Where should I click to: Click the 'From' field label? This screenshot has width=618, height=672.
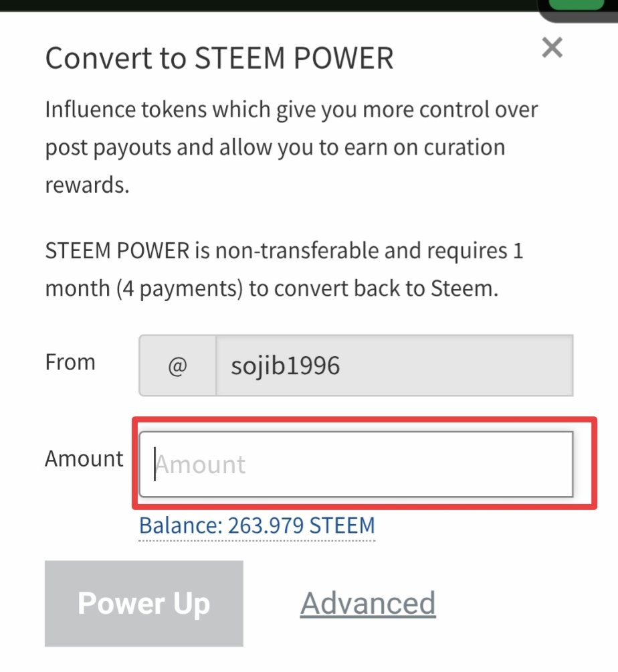tap(70, 362)
